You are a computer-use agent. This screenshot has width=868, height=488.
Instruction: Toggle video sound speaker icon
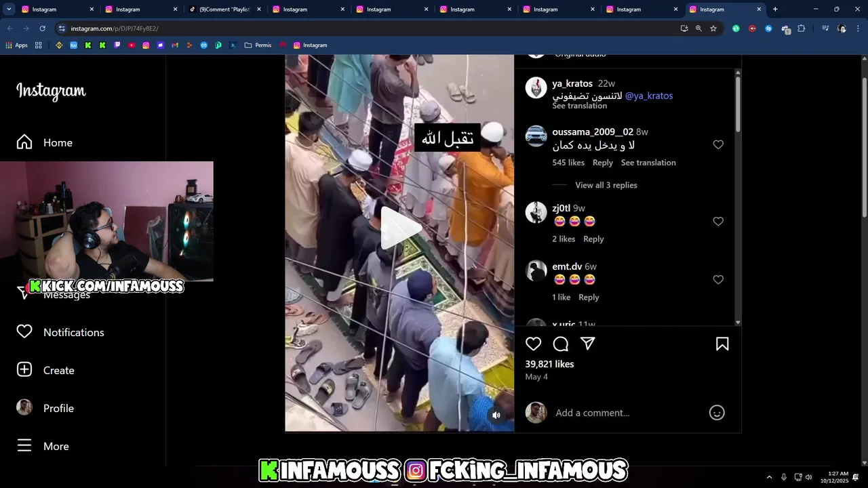click(496, 415)
